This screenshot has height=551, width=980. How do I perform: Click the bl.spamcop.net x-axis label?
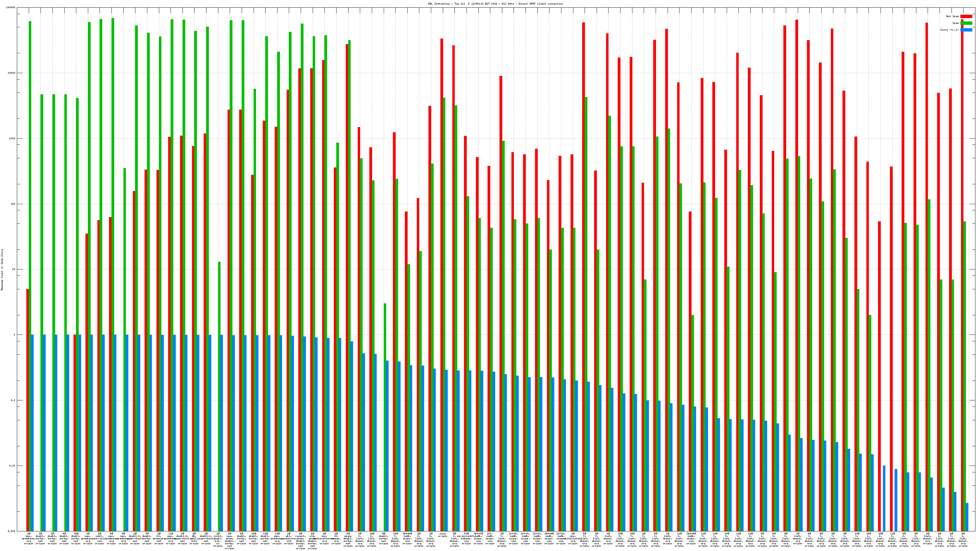tap(159, 538)
